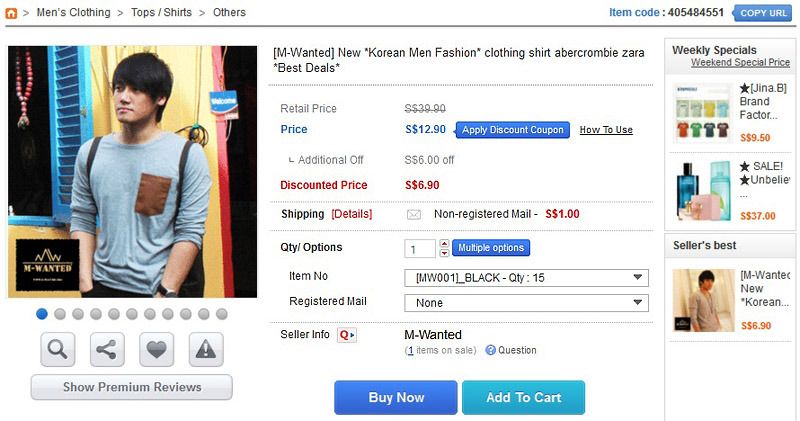Viewport: 800px width, 421px height.
Task: Select the last image carousel dot
Action: [x=222, y=314]
